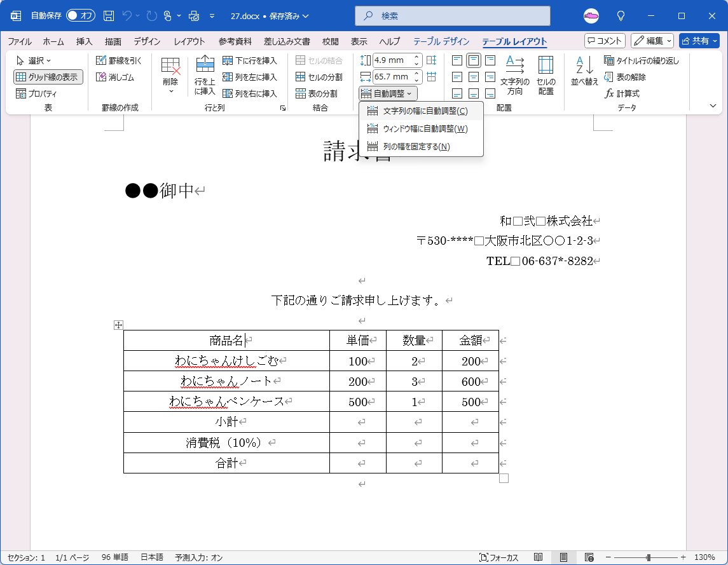Select align middle-center cell alignment
Screen dimensions: 728x565
[x=474, y=77]
